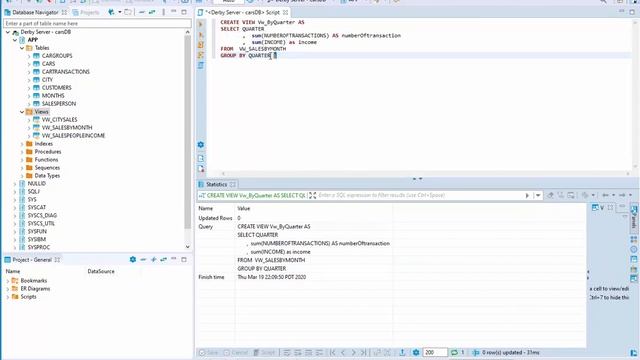Click explain execution plan icon in editor sidebar
640x360 pixels.
[200, 55]
